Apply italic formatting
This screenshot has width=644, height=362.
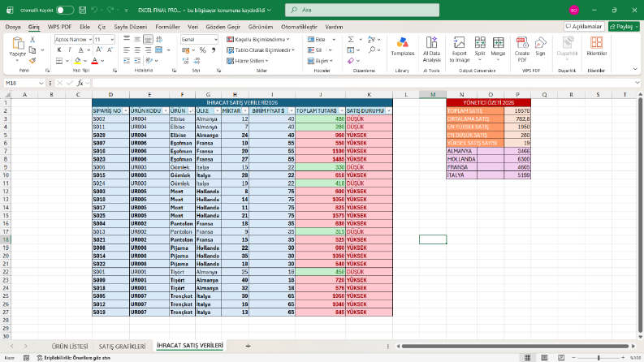pos(70,50)
